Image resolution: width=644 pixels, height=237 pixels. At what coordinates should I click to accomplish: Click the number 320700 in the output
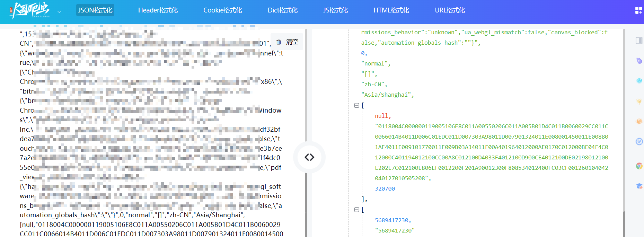[x=385, y=189]
